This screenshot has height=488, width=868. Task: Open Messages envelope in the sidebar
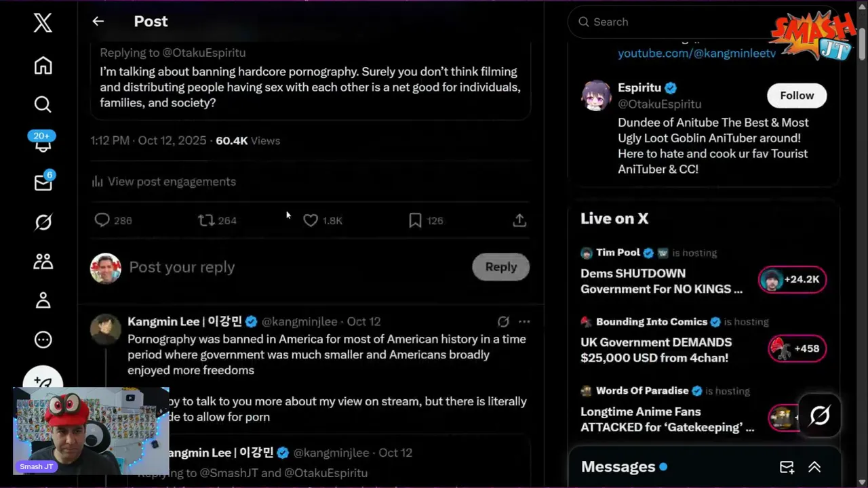coord(43,183)
